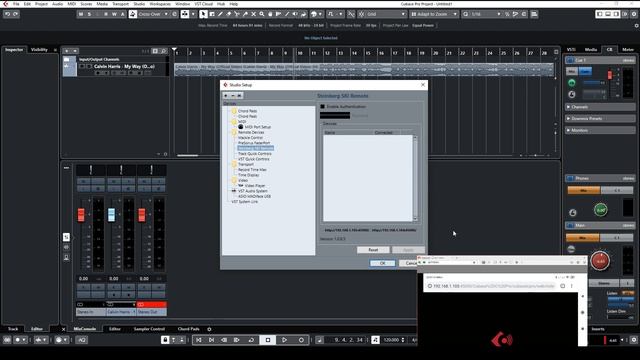Select VST Audio System in device tree
This screenshot has height=360, width=640.
click(x=253, y=191)
